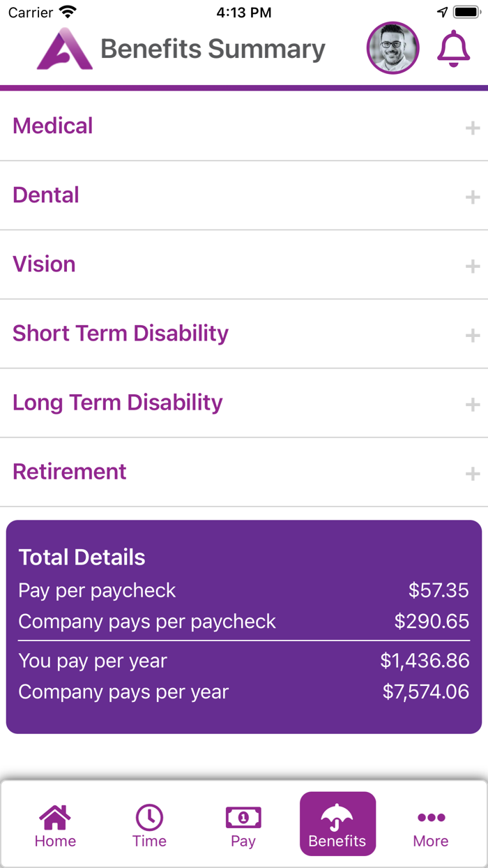Tap the Total Details summary card

244,627
